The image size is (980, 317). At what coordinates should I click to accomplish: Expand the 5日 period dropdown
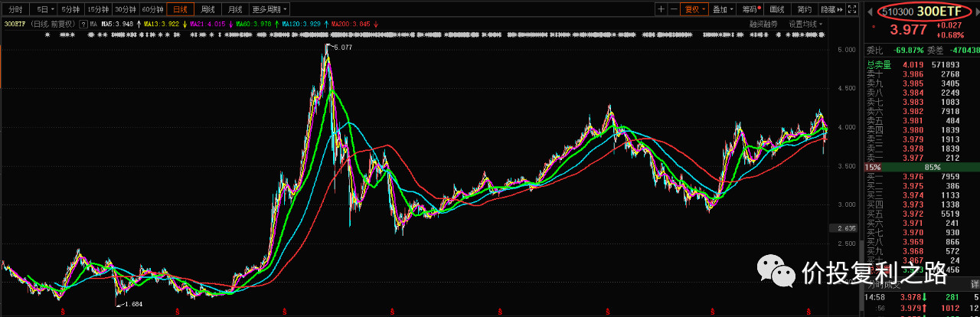(45, 9)
